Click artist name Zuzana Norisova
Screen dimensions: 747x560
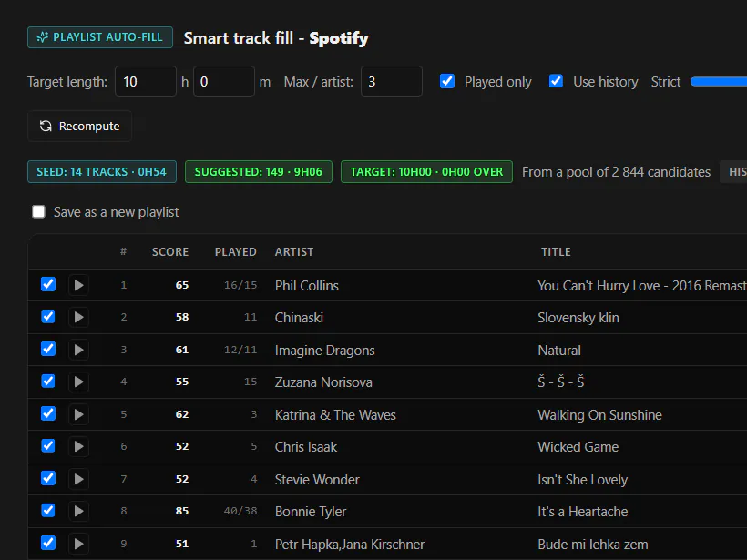pos(323,382)
